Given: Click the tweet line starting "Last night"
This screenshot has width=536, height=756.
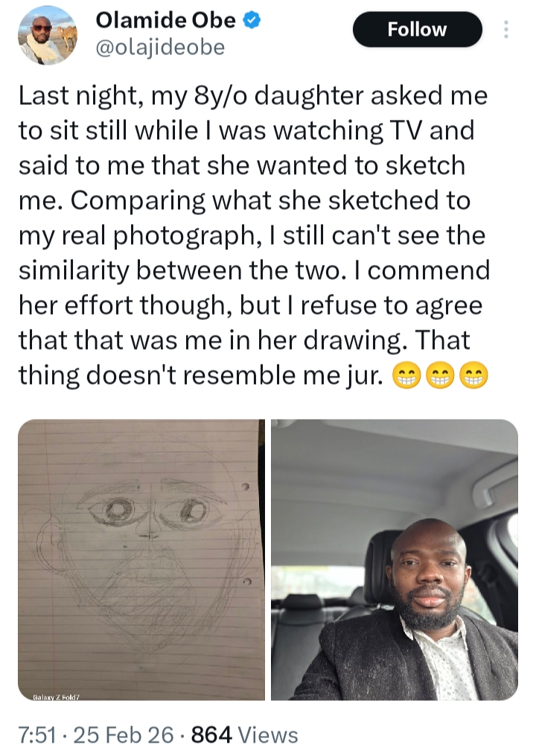Looking at the screenshot, I should tap(253, 95).
